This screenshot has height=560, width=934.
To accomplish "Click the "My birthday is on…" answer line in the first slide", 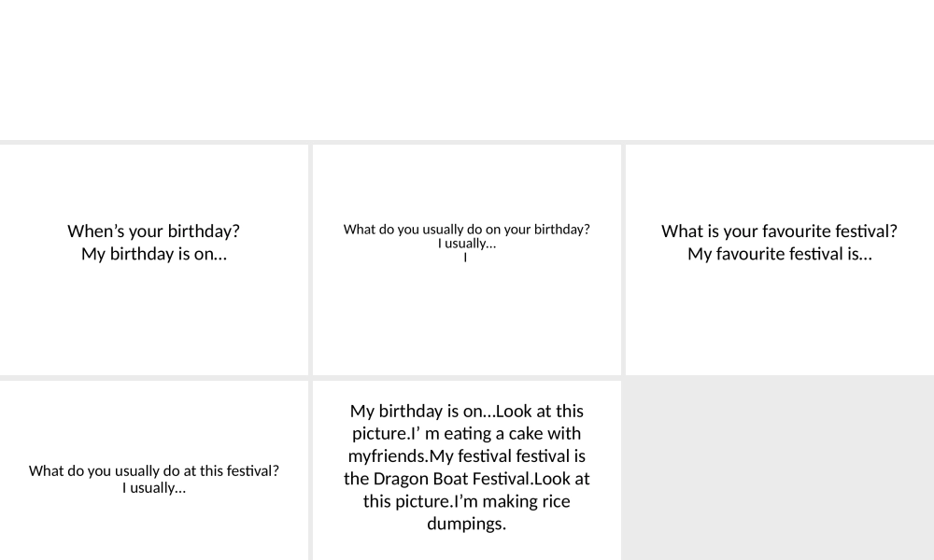I will [154, 254].
